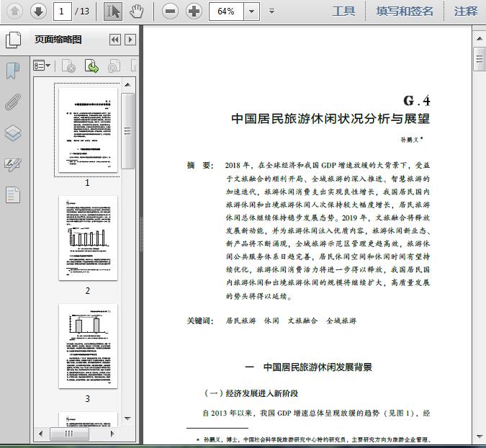Open the 填写和签名 pane
486x448 pixels.
click(x=405, y=12)
